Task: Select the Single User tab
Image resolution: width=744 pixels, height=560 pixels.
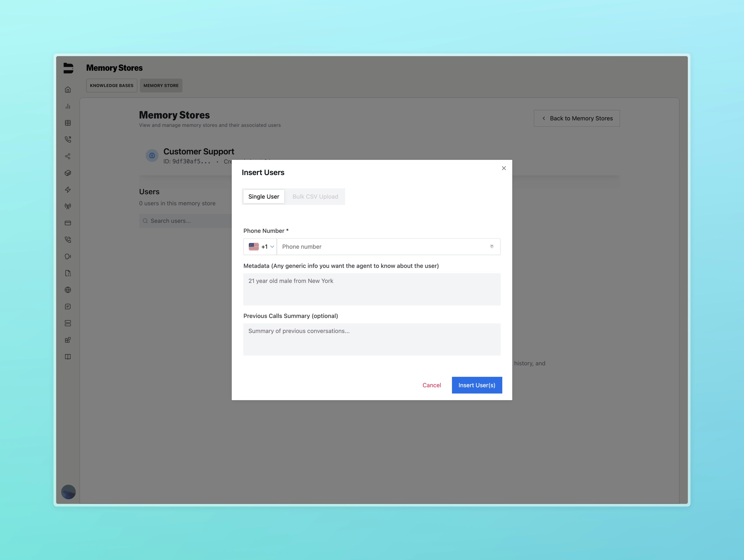Action: point(264,197)
